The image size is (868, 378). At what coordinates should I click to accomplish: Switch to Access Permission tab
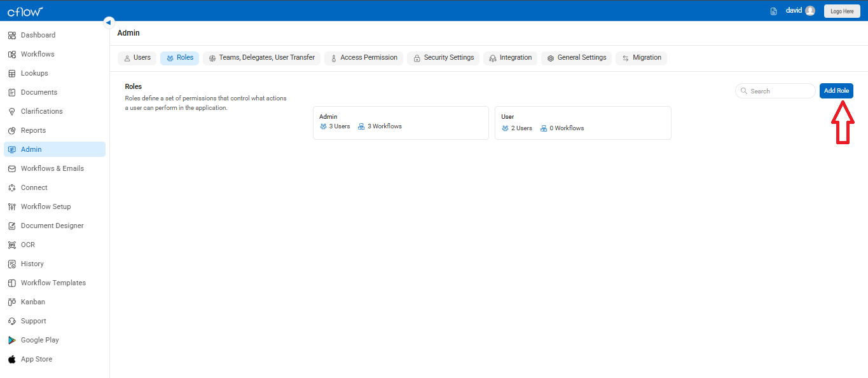pyautogui.click(x=364, y=58)
